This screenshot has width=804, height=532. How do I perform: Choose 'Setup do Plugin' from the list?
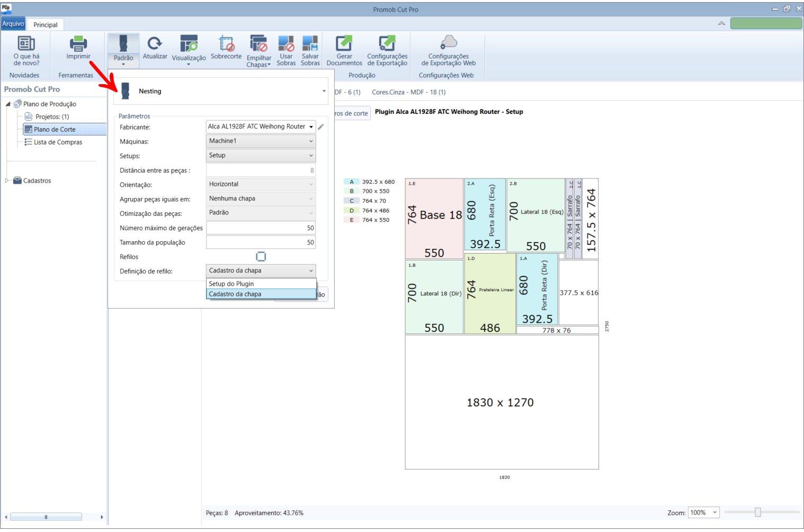click(261, 284)
